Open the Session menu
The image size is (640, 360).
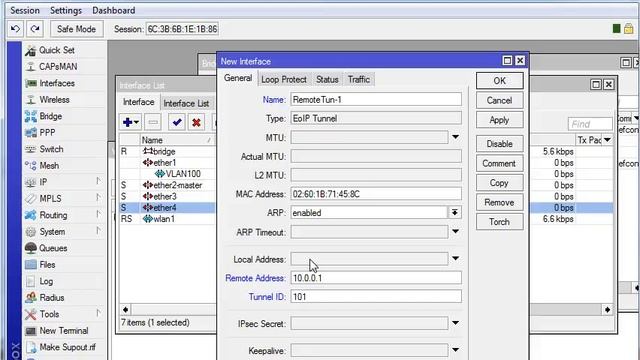tap(25, 10)
